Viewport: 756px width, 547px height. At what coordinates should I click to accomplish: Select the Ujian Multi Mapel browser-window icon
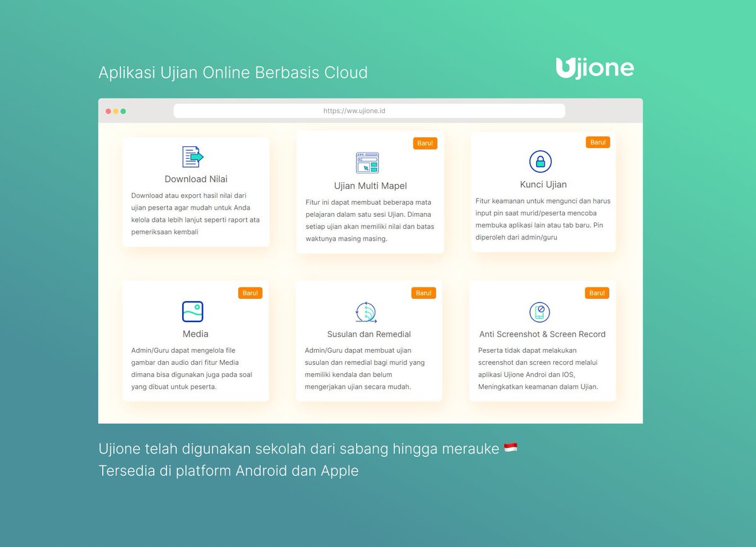coord(369,161)
